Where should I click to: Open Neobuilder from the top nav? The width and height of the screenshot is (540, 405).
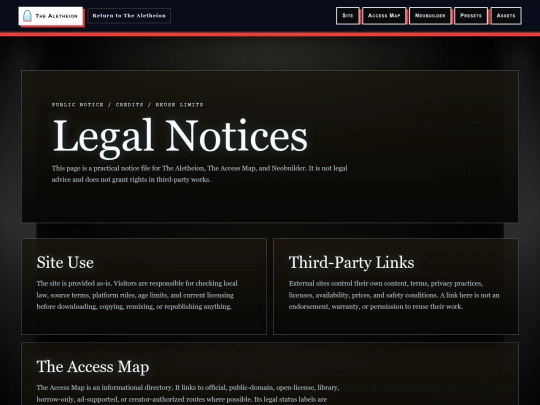pos(430,16)
